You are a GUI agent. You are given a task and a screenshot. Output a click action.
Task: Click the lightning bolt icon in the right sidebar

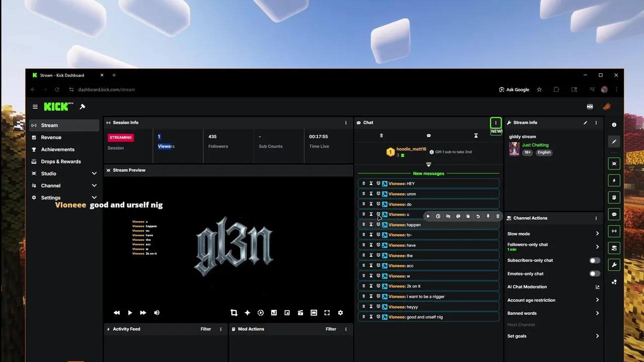click(614, 180)
